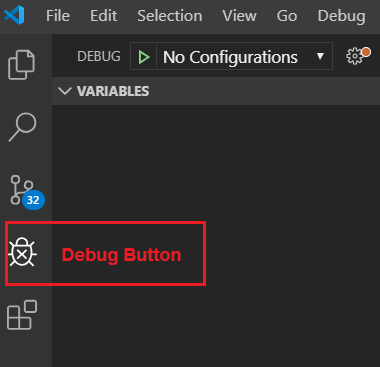
Task: Click the blue VS Code logo
Action: (14, 15)
